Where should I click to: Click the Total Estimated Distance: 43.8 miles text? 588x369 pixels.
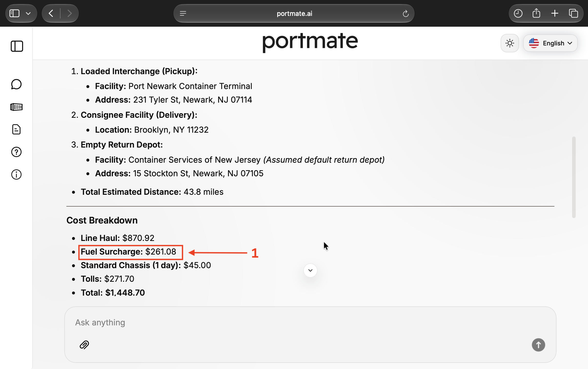tap(152, 192)
